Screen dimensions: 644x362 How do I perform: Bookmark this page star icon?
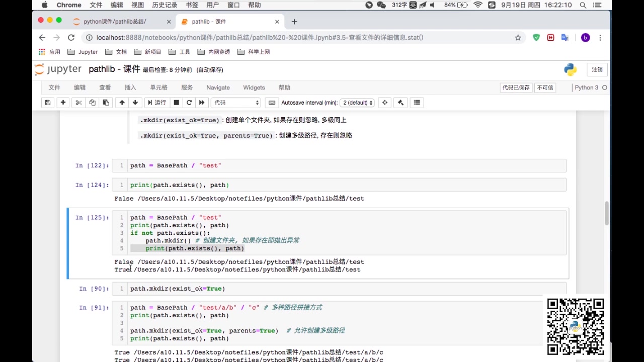518,38
